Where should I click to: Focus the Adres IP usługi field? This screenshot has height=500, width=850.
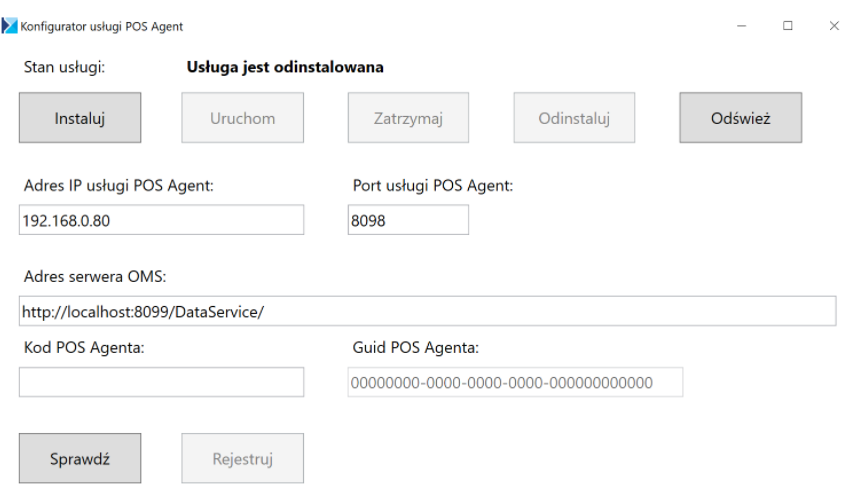tap(161, 220)
